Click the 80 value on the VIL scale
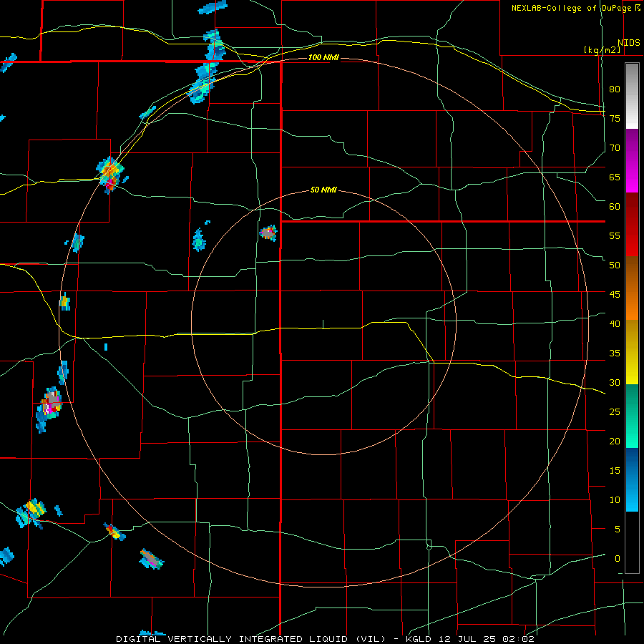This screenshot has width=644, height=644. coord(615,89)
